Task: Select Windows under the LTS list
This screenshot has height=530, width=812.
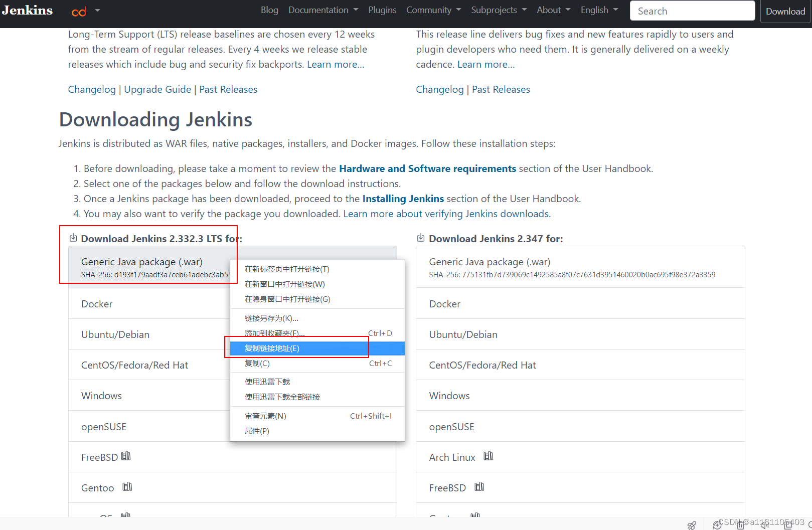Action: click(149, 395)
